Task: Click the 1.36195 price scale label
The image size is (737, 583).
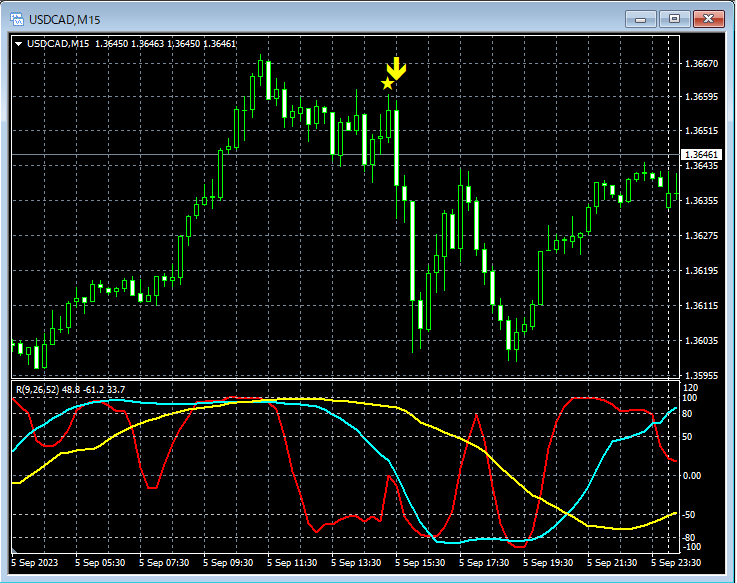Action: pyautogui.click(x=702, y=271)
